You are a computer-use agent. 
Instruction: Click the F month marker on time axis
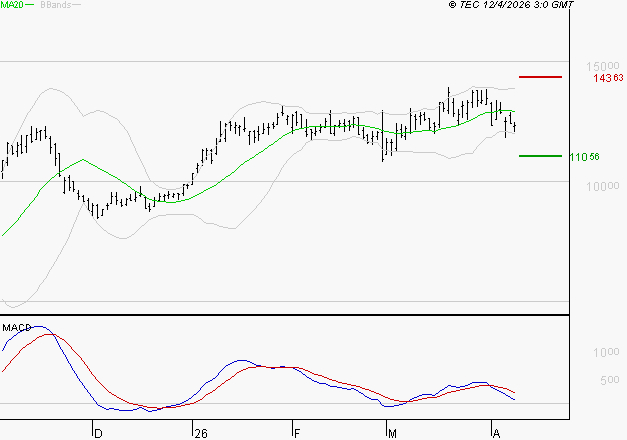[297, 434]
